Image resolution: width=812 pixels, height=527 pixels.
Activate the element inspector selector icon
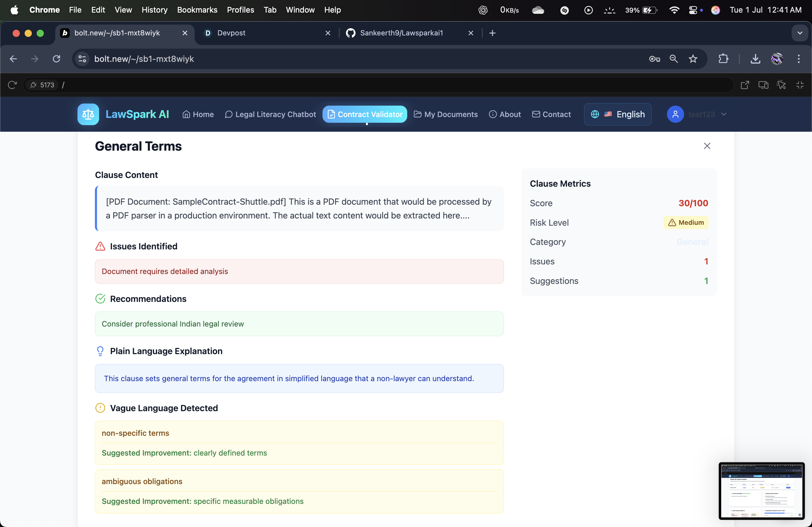pos(781,85)
